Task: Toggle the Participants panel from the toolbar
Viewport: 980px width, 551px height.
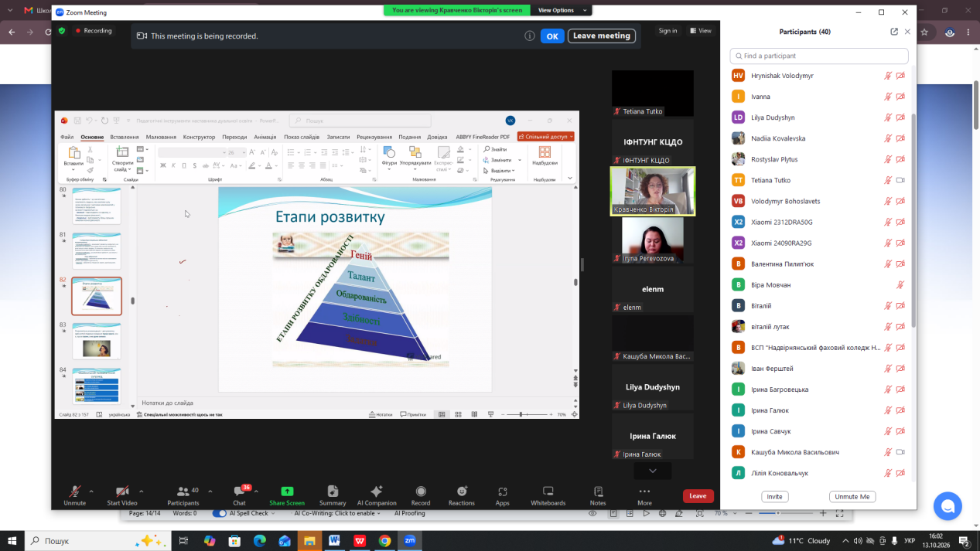Action: click(x=183, y=495)
